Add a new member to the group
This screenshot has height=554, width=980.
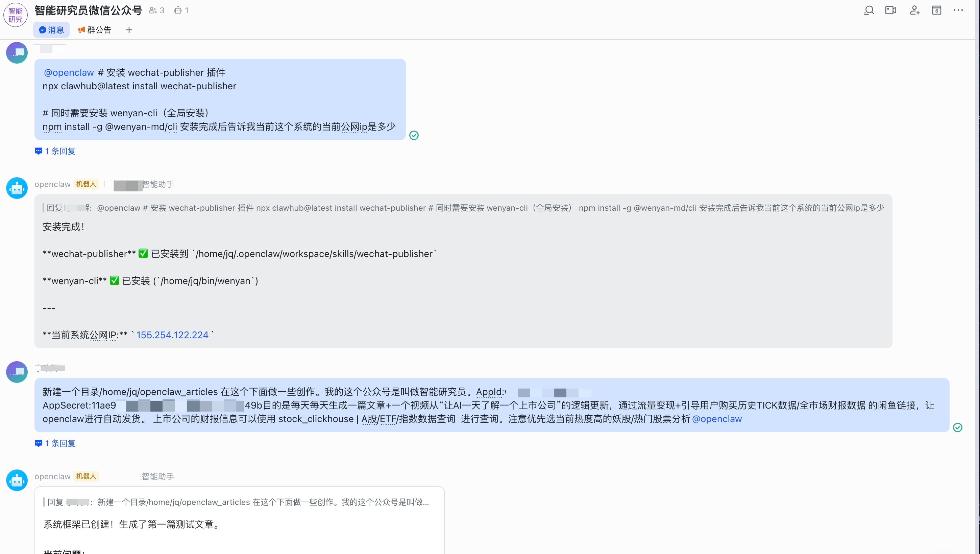(x=914, y=10)
